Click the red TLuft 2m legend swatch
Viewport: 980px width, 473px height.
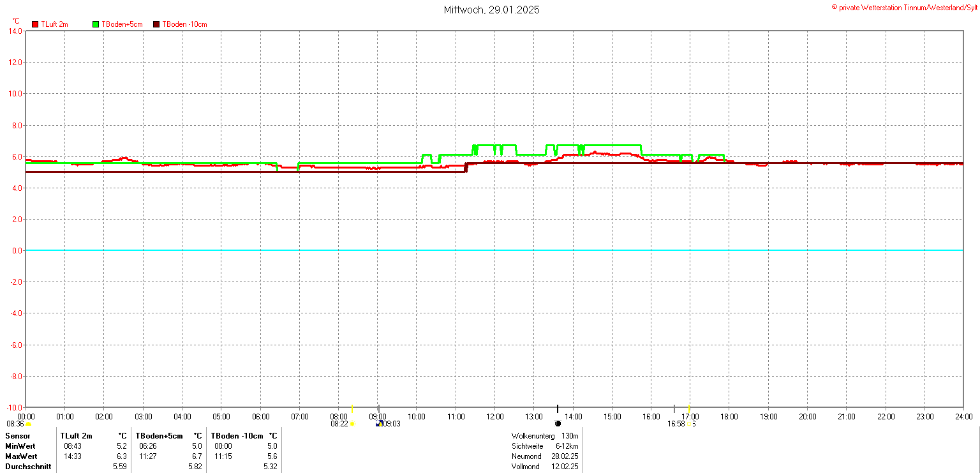tap(35, 24)
